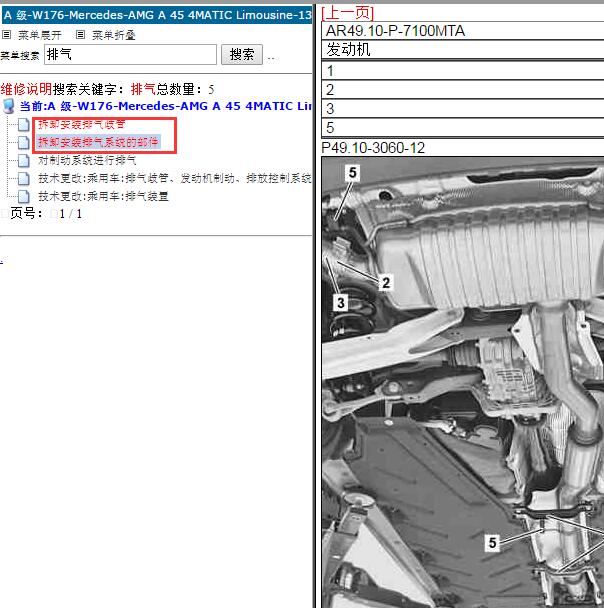Click the 菜单折叠 text link

click(114, 35)
